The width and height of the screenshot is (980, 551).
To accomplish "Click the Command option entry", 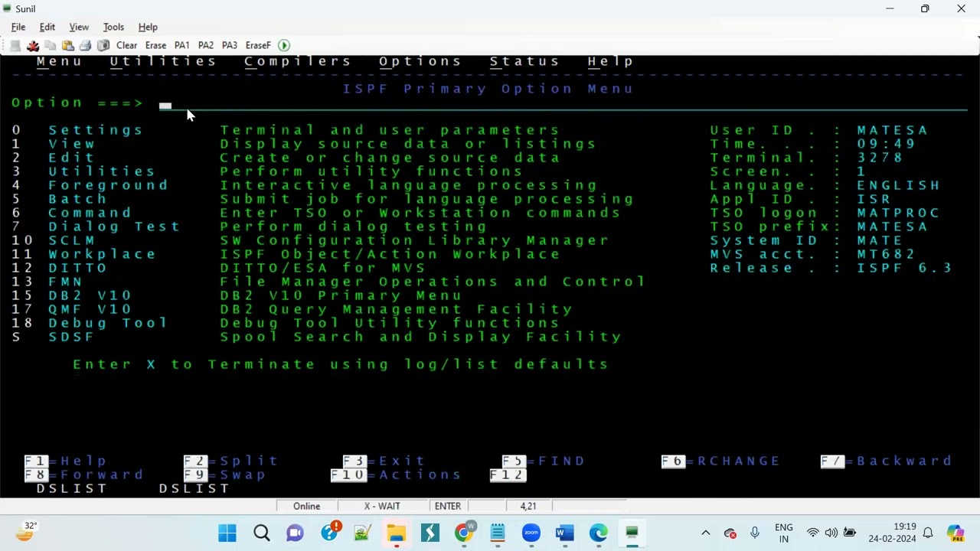I will click(x=90, y=213).
